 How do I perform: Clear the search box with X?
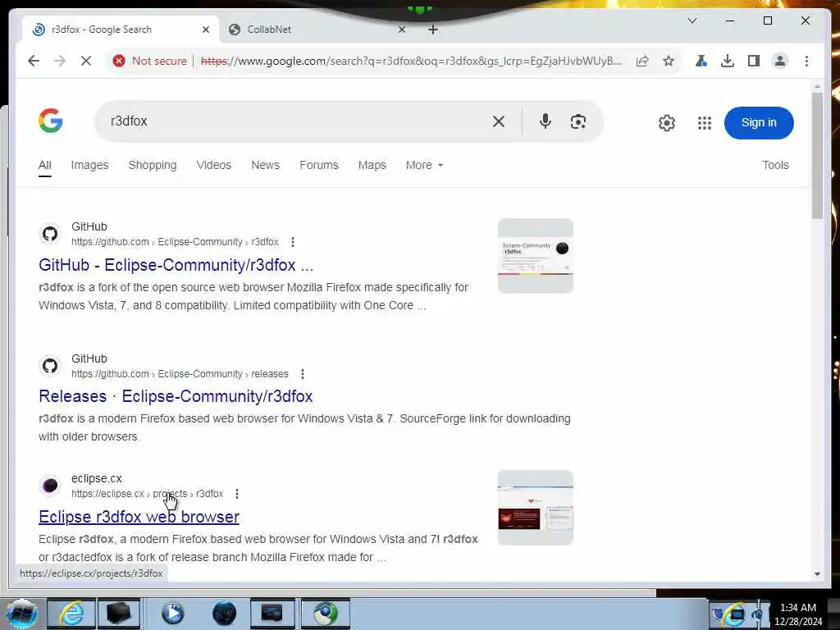tap(498, 121)
